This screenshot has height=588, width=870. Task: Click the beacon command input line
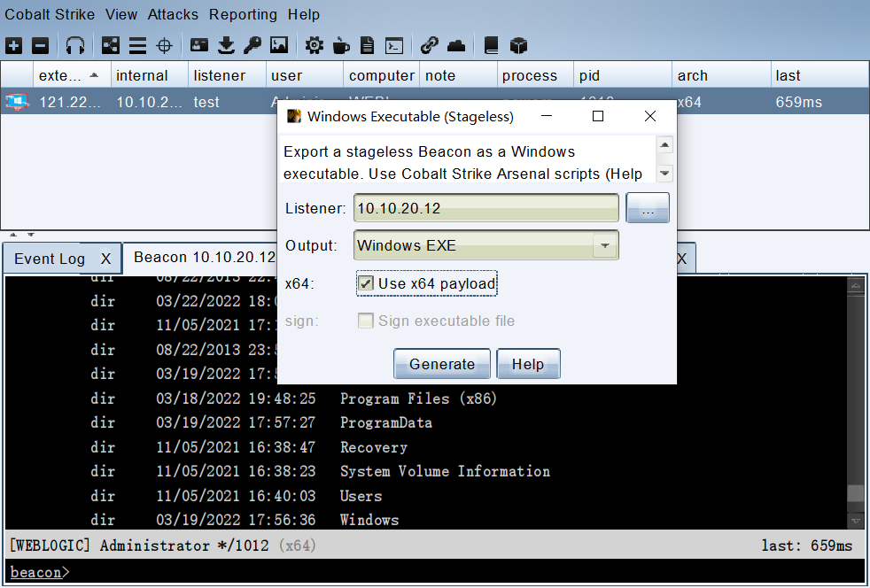coord(435,572)
